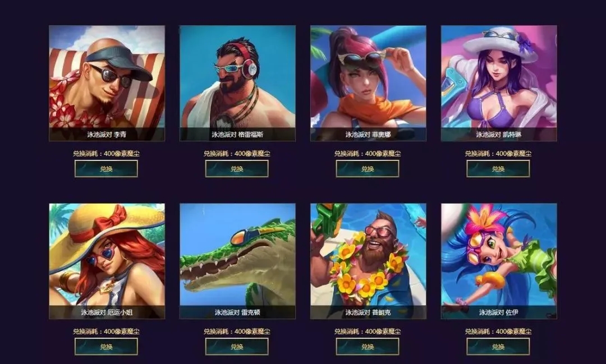View the 泳池派对 普朗克 skin thumbnail
Viewport: 606px width, 364px height.
368,261
